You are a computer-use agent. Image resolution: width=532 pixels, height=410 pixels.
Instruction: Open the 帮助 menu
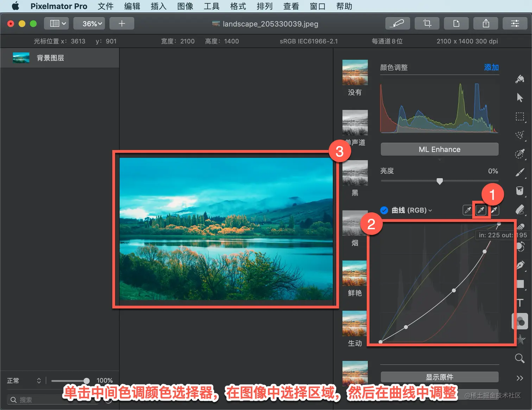click(344, 6)
